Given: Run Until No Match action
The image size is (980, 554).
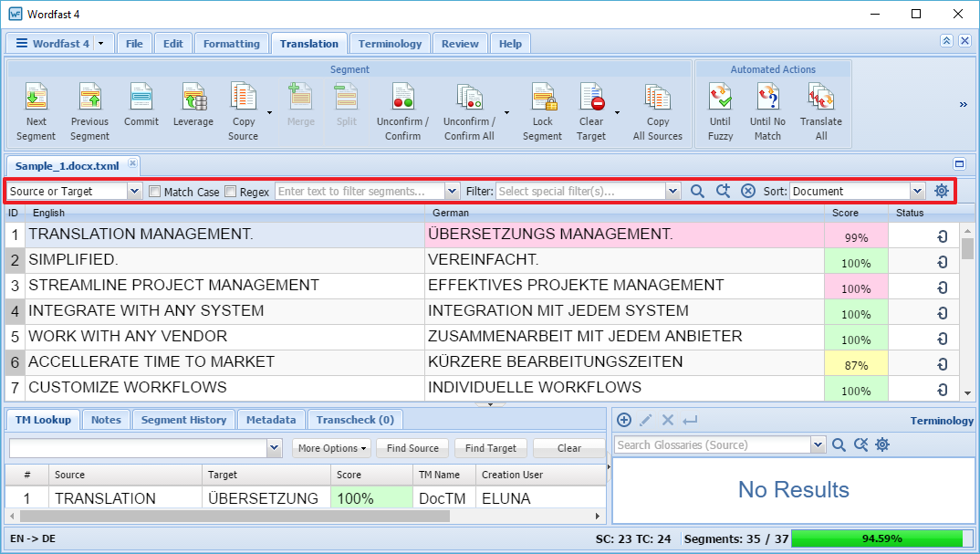Looking at the screenshot, I should 767,112.
